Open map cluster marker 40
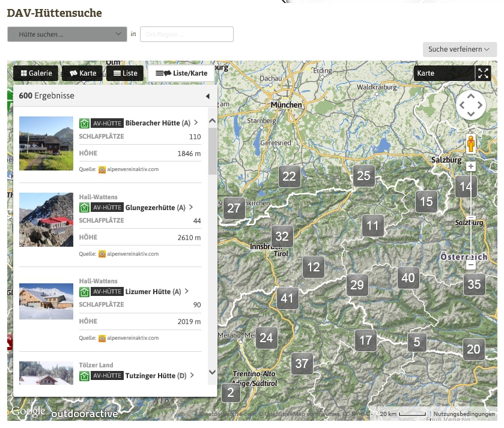 [x=408, y=278]
